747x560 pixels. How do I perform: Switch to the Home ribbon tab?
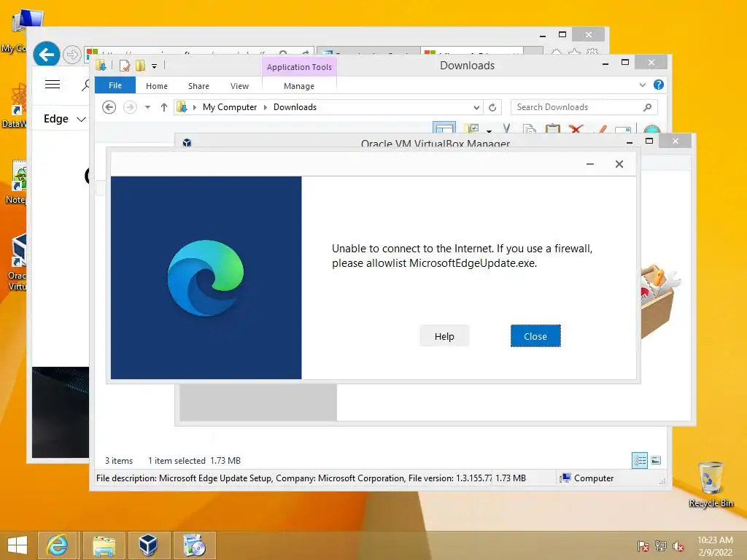pos(157,86)
